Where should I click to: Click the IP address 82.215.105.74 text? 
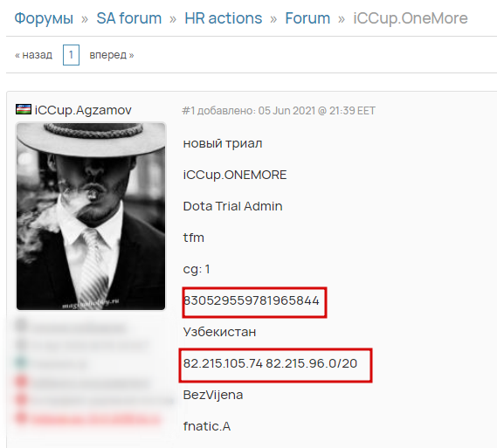[x=223, y=363]
